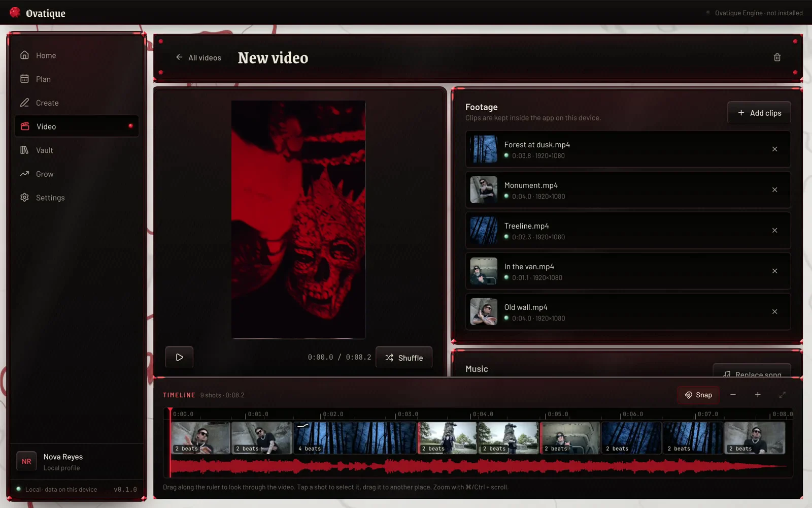The image size is (812, 508).
Task: Select Forest at dusk.mp4 thumbnail
Action: [x=484, y=149]
